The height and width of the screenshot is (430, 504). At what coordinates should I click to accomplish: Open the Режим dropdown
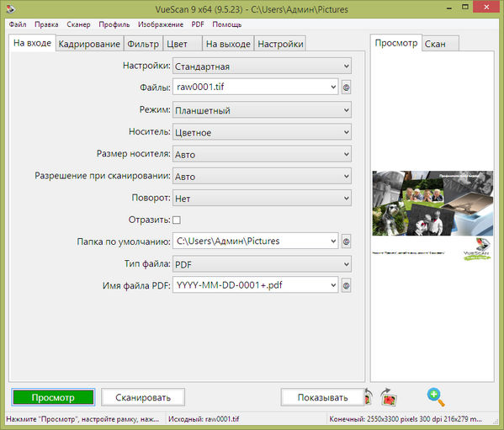pos(262,110)
